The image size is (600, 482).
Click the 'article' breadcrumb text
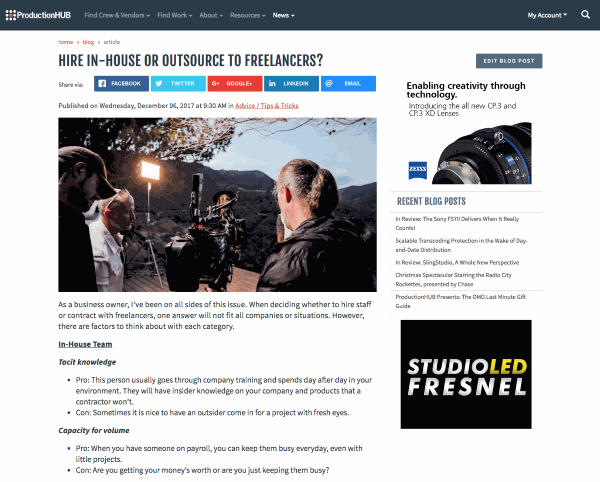pyautogui.click(x=112, y=42)
